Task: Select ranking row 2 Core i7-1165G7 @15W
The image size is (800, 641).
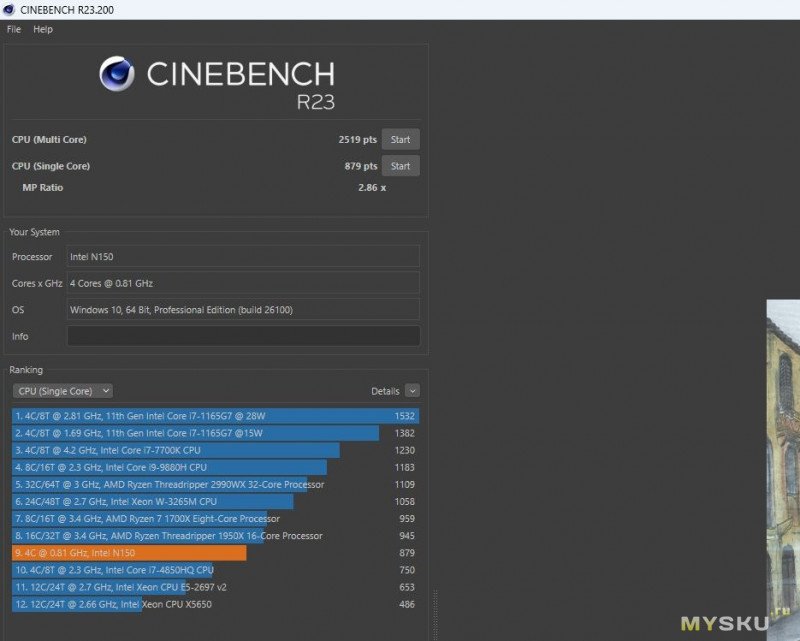Action: pyautogui.click(x=215, y=433)
